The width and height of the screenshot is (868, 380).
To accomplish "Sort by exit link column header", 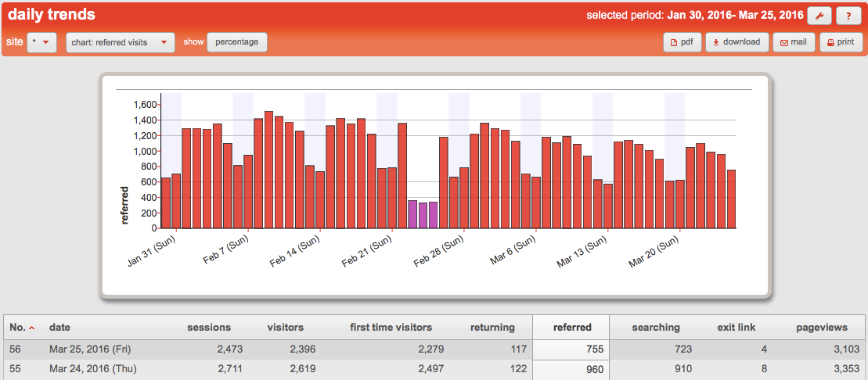I will [x=737, y=328].
